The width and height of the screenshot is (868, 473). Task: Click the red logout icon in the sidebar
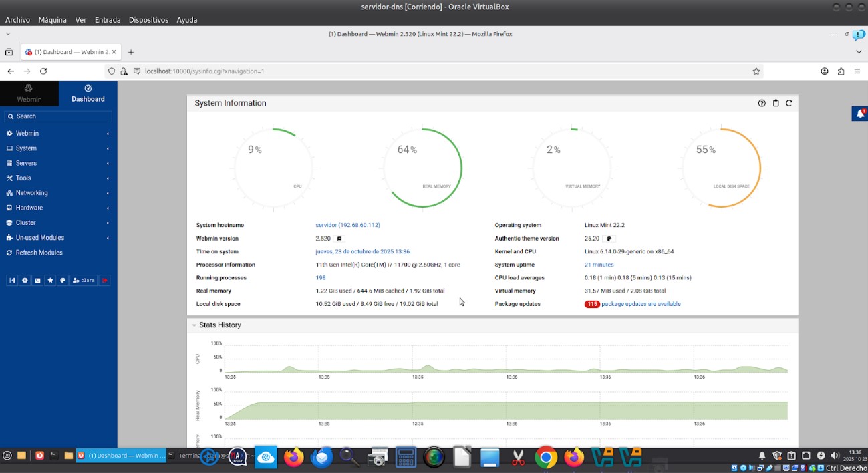click(104, 281)
